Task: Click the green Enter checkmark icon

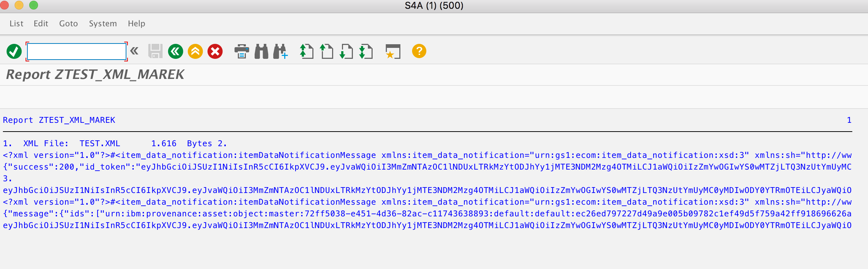Action: pos(14,52)
